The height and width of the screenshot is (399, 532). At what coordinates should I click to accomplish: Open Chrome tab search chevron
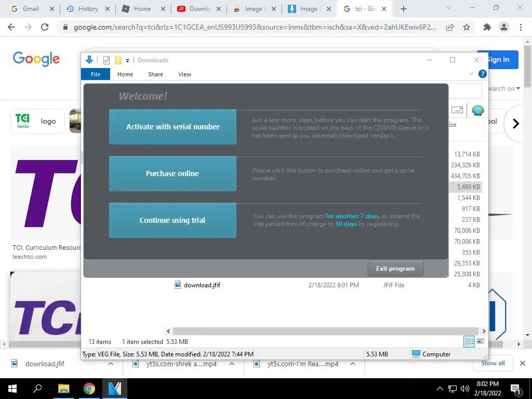(x=448, y=7)
